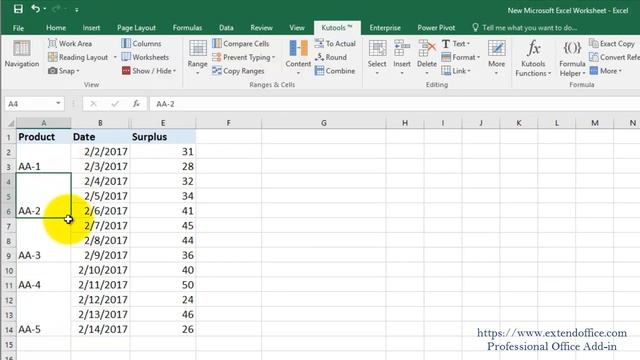
Task: Open the File tab
Action: click(18, 28)
